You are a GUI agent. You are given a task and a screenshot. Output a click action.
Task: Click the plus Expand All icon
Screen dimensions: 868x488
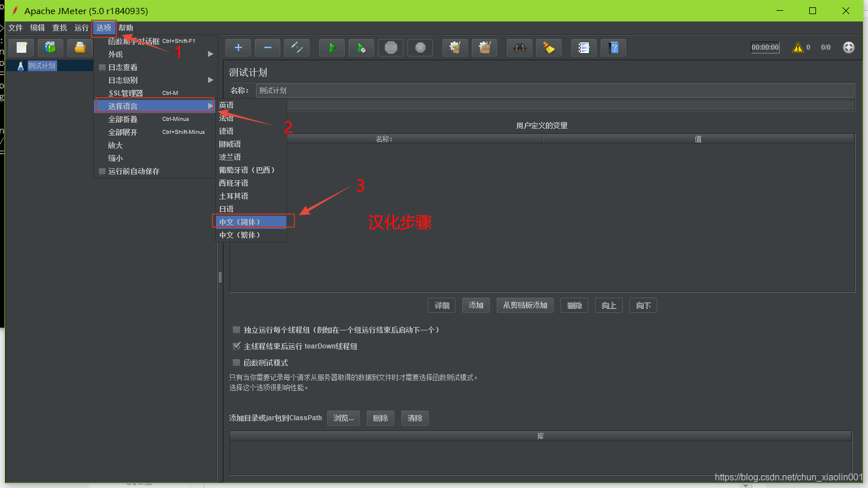point(238,47)
